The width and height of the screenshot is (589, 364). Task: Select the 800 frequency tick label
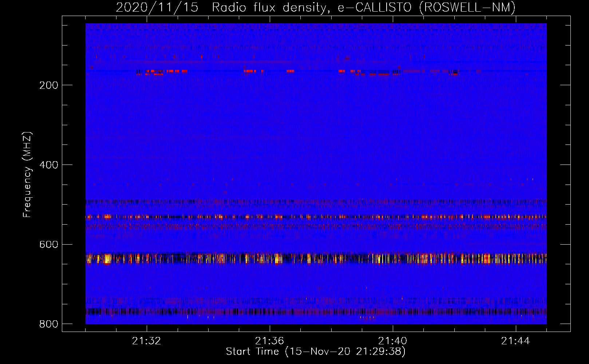pyautogui.click(x=49, y=324)
